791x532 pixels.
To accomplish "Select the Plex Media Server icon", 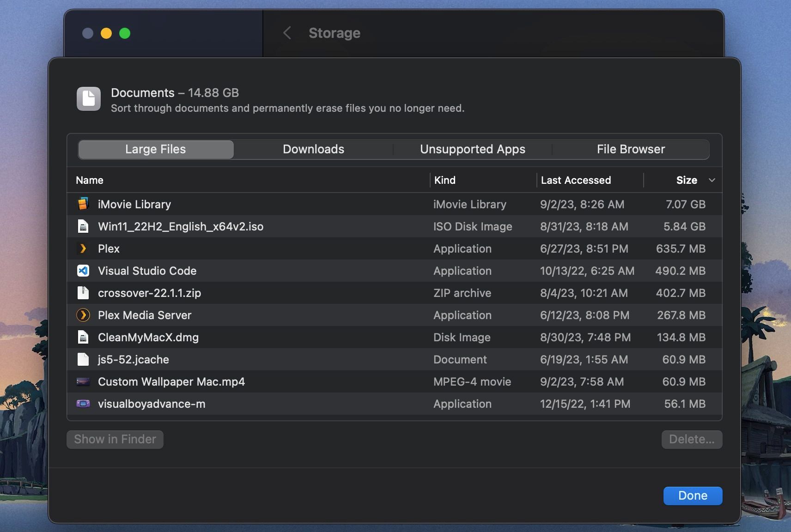I will (83, 315).
